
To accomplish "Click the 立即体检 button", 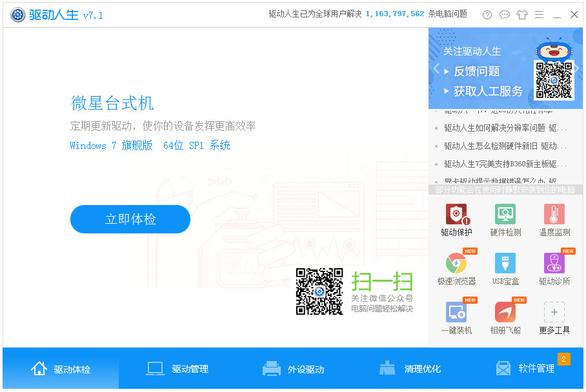I will click(x=130, y=219).
